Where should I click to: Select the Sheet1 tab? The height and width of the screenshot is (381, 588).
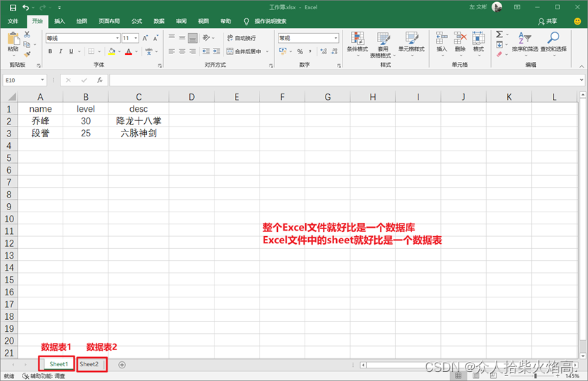point(58,364)
